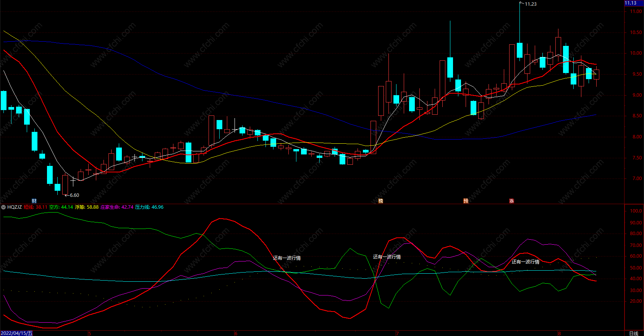Viewport: 644px width, 336px height.
Task: Expand the HQZJZ indicator dropdown arrow
Action: click(x=3, y=207)
